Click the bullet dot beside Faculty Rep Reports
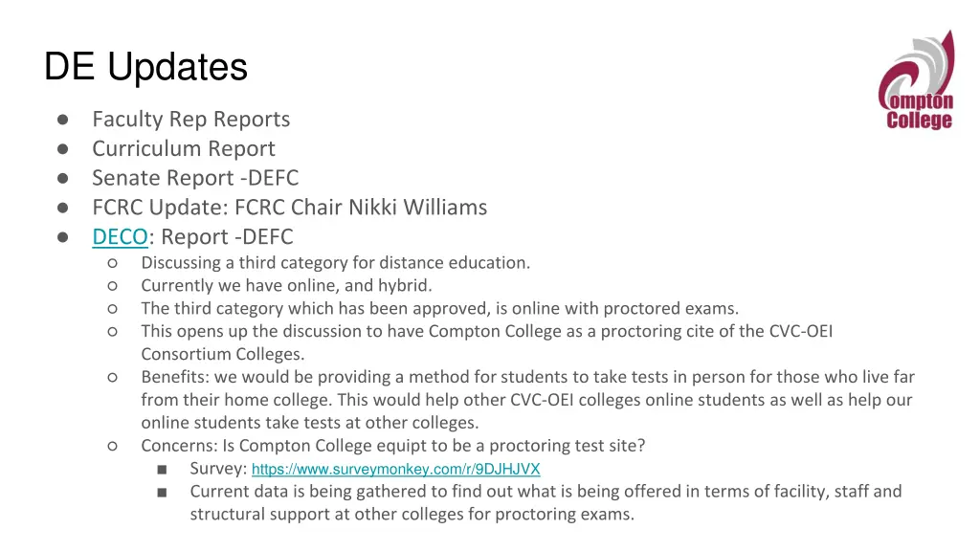Image resolution: width=980 pixels, height=551 pixels. tap(62, 120)
